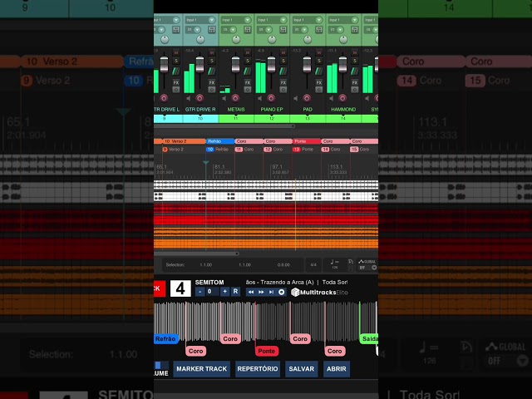Image resolution: width=532 pixels, height=399 pixels.
Task: Click the PIANO EP volume fader
Action: (x=271, y=65)
